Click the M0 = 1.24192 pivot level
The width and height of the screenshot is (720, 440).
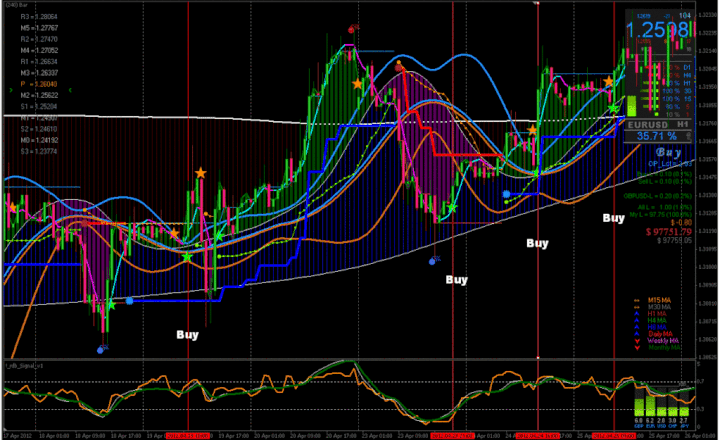point(39,140)
